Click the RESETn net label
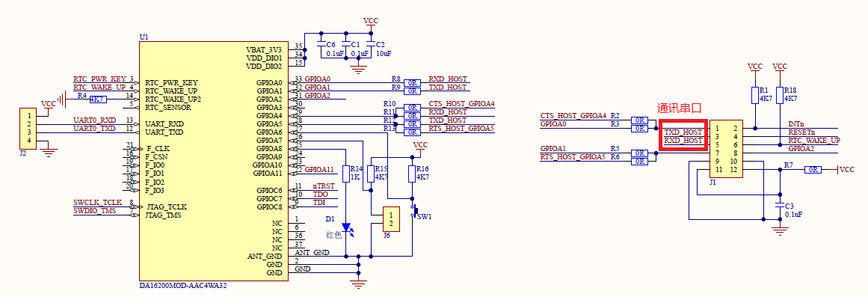868x297 pixels. [801, 132]
